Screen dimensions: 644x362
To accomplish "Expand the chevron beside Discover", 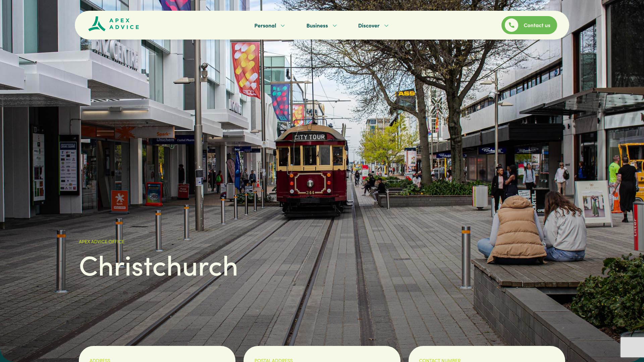I will pos(386,26).
